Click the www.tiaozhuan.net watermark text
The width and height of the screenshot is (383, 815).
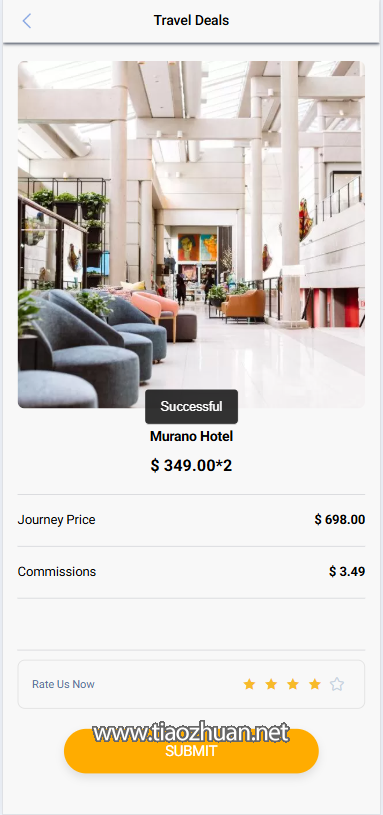191,733
